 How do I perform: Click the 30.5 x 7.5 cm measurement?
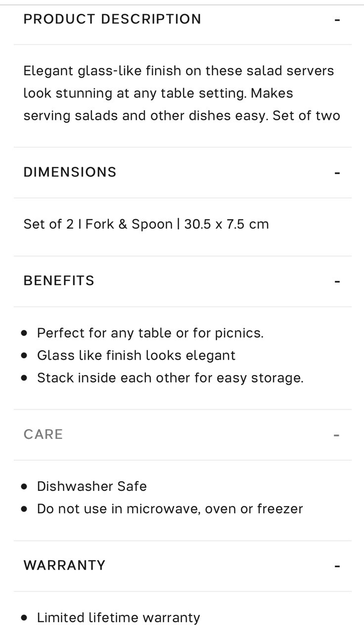tap(227, 224)
